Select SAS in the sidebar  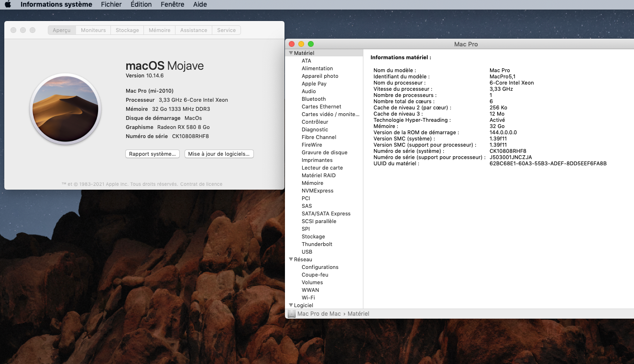click(307, 206)
